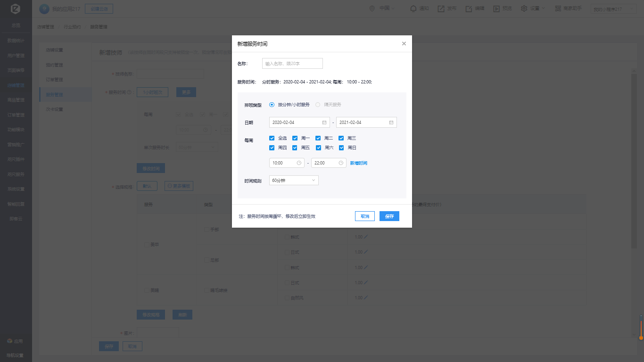Click calendar icon in end date field
The height and width of the screenshot is (362, 644).
pos(391,122)
